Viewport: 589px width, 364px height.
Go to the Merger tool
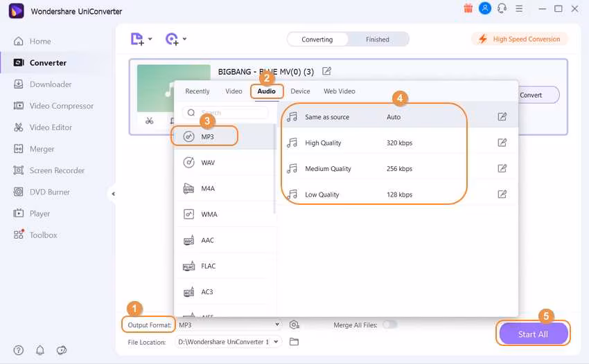pyautogui.click(x=34, y=149)
